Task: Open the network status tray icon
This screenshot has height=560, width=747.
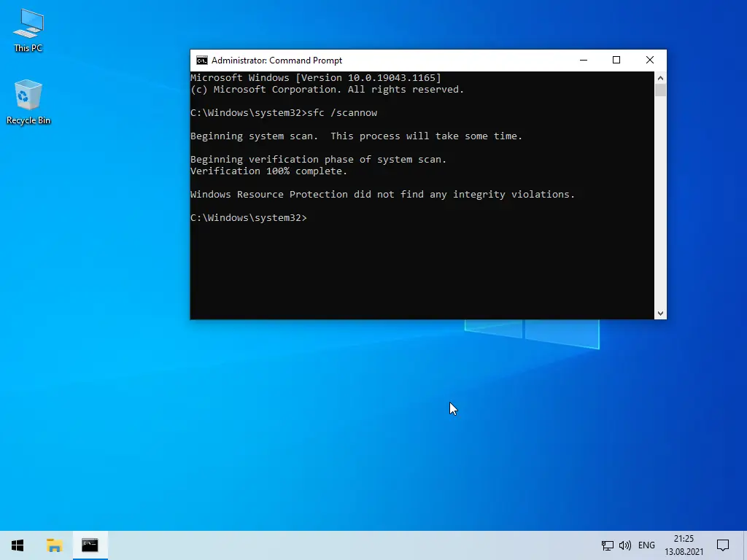Action: 608,545
